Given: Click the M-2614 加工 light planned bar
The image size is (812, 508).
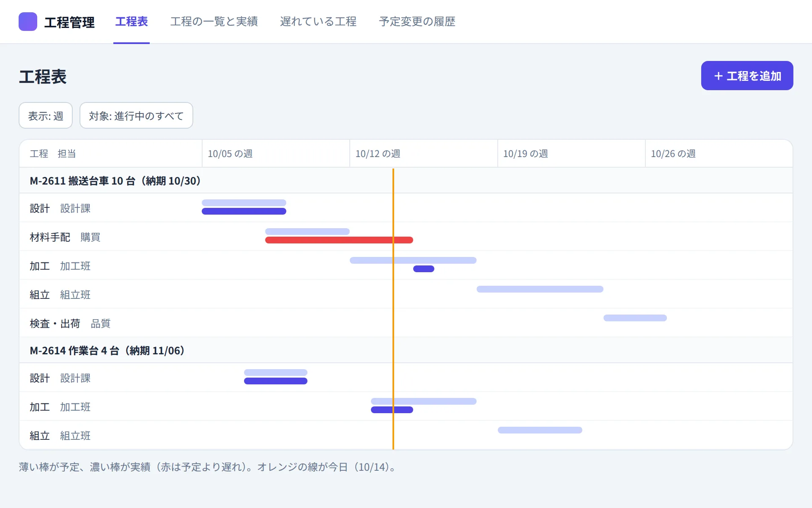Looking at the screenshot, I should point(424,401).
